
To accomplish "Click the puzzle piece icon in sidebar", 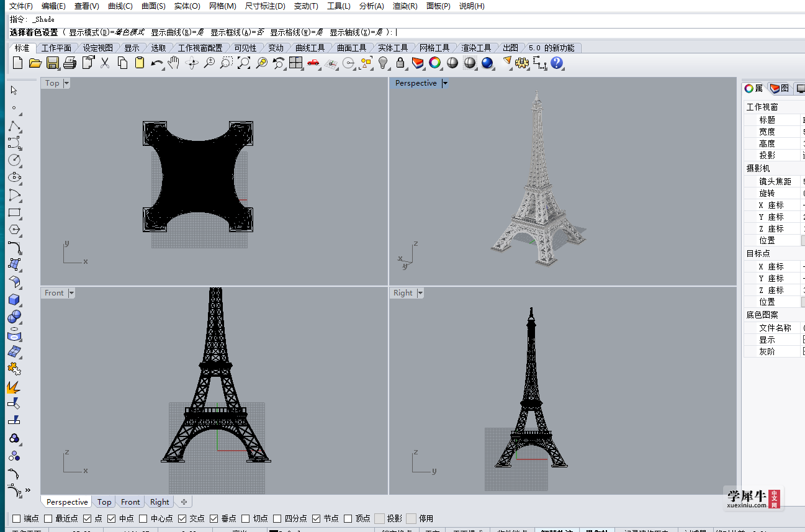I will 14,369.
